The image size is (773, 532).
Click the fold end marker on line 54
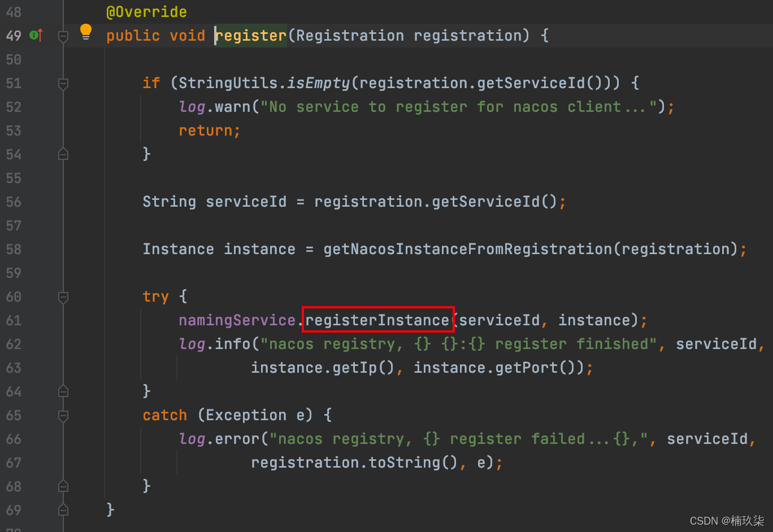click(63, 154)
